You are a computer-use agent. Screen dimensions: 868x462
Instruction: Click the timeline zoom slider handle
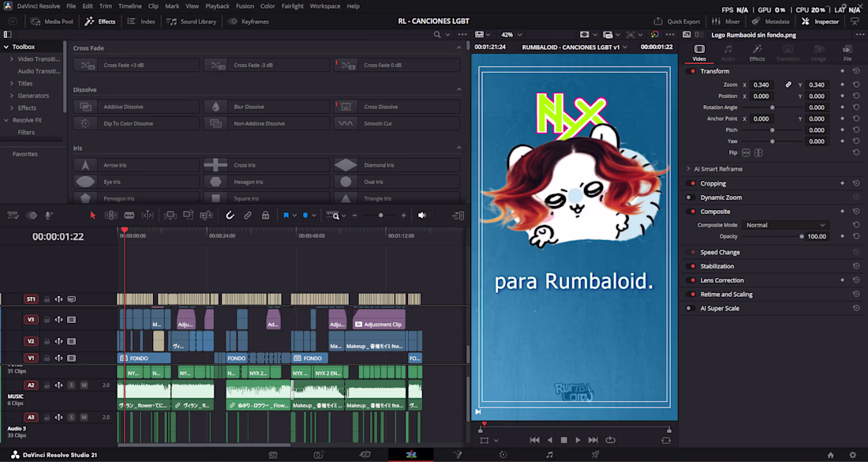380,216
